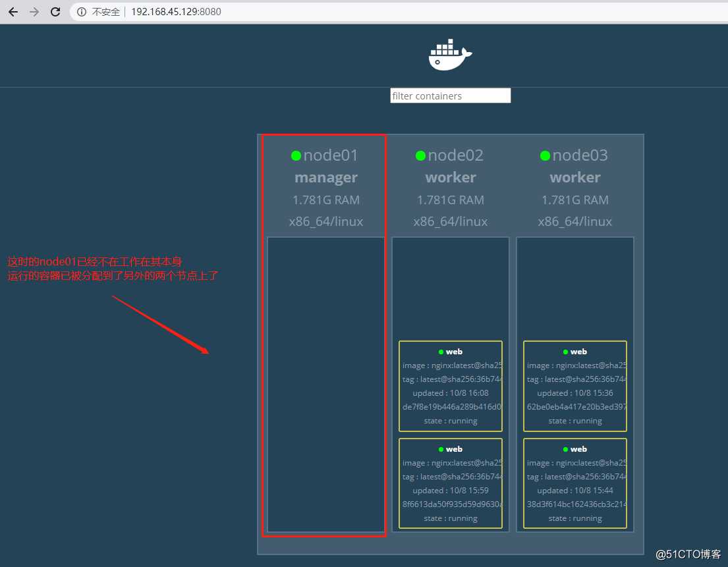This screenshot has width=728, height=567.
Task: Click the green status dot beside node03
Action: (545, 155)
